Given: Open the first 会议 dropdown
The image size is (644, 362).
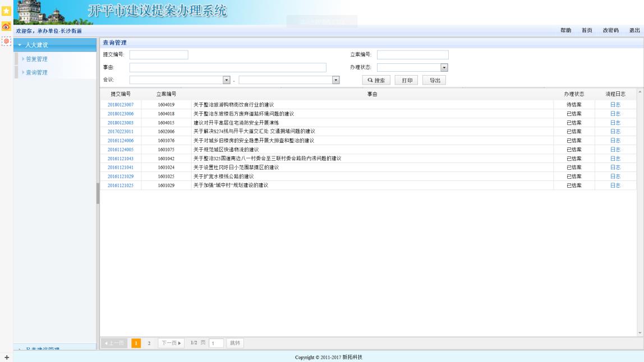Looking at the screenshot, I should [227, 80].
